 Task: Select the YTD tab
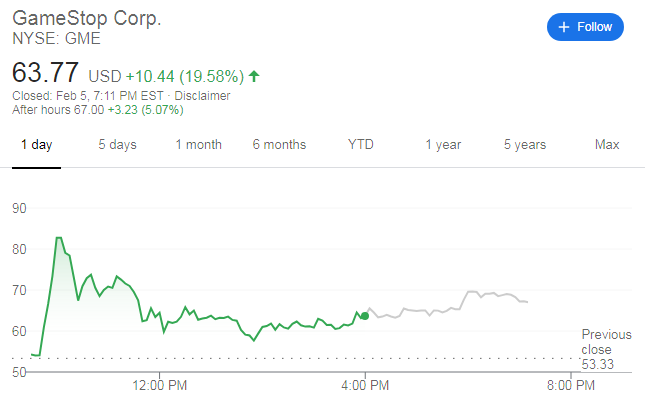(361, 145)
